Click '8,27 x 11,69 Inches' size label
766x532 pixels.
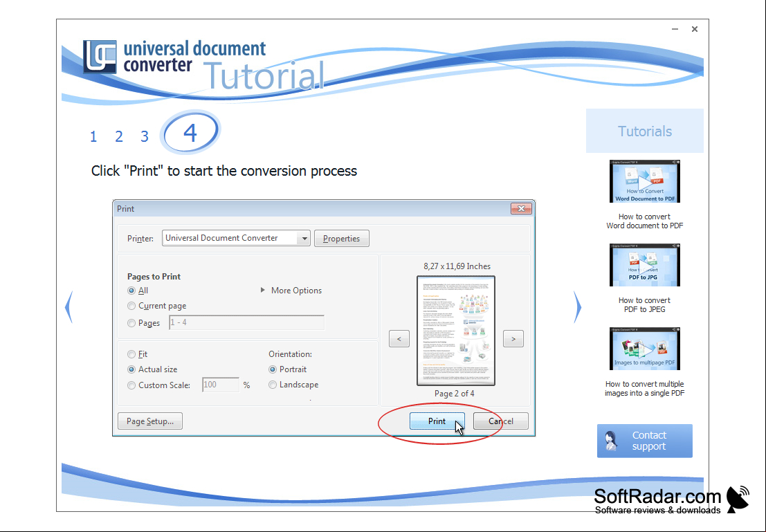coord(457,266)
